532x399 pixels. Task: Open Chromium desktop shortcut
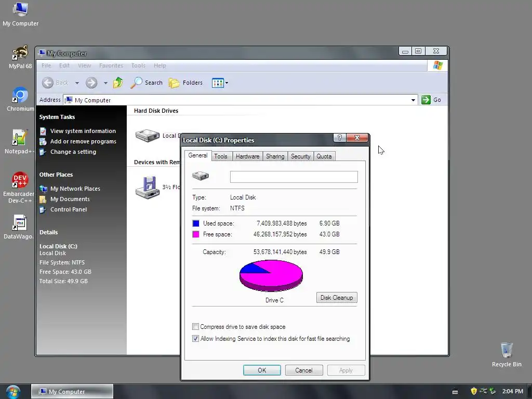[x=20, y=99]
